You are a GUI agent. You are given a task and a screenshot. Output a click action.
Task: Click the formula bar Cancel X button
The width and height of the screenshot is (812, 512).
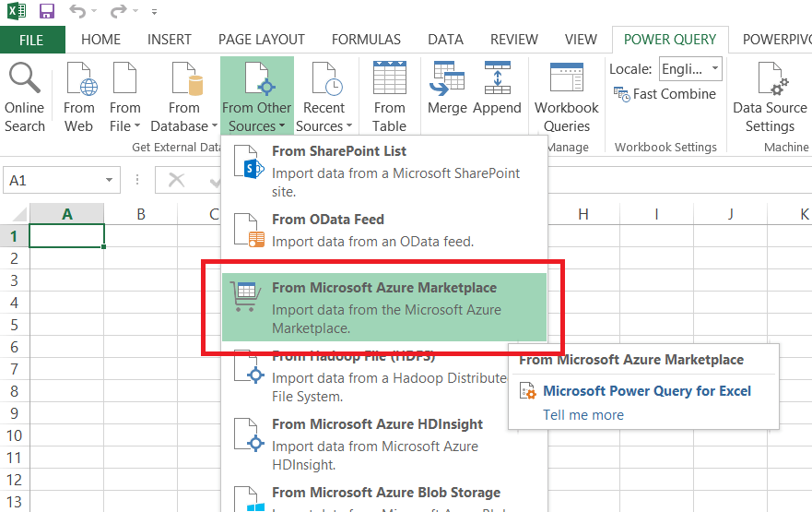(x=177, y=180)
